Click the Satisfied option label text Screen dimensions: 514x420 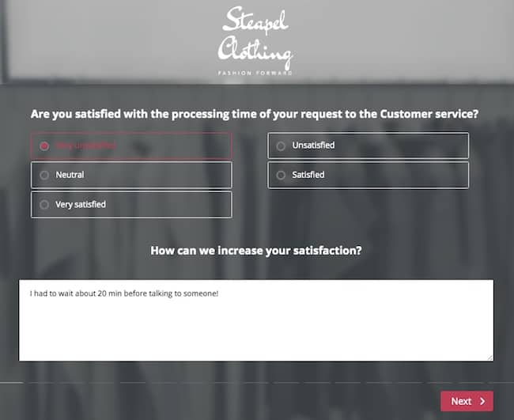click(x=308, y=175)
